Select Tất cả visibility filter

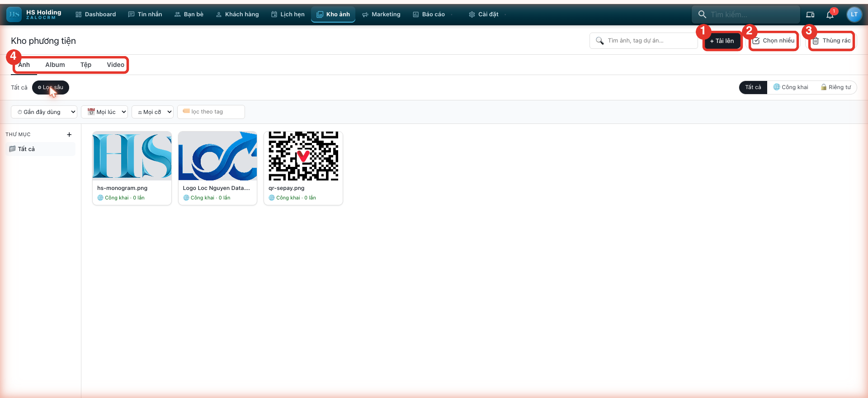(753, 87)
